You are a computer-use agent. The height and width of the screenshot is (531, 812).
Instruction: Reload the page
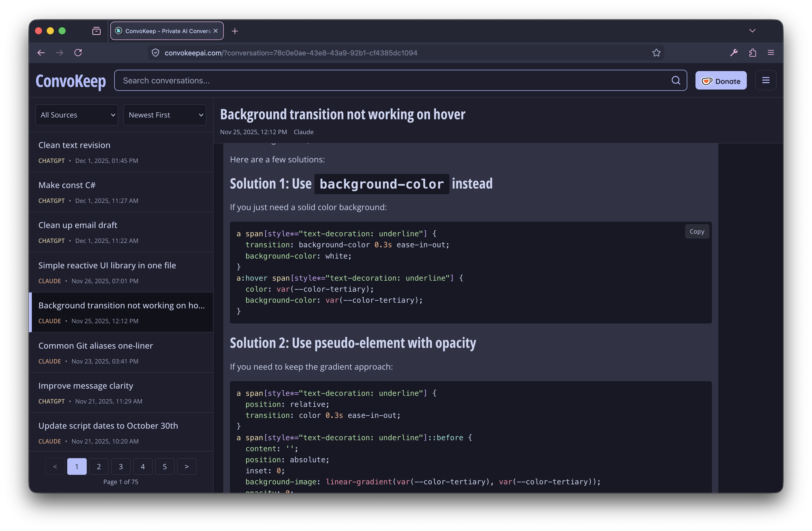pos(78,53)
